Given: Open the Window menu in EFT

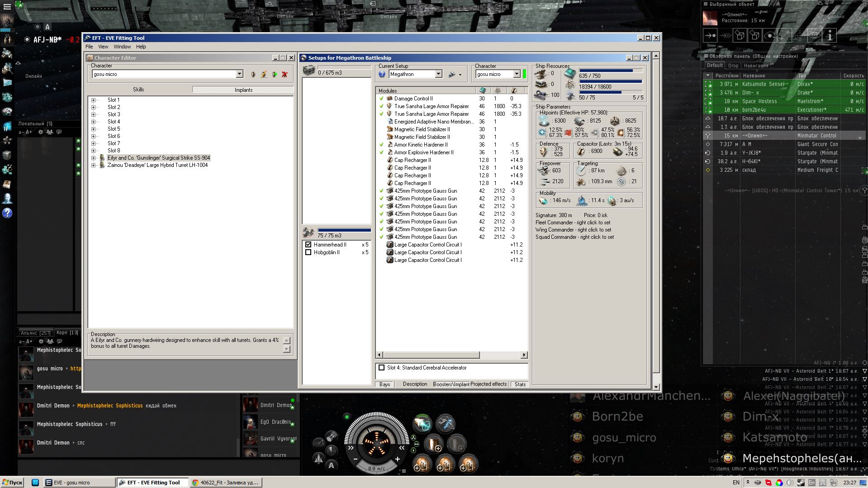Looking at the screenshot, I should point(122,47).
